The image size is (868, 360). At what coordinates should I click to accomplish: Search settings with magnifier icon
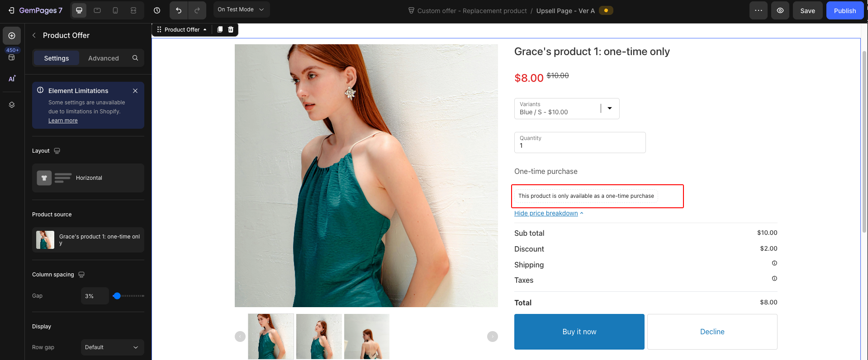pos(135,58)
